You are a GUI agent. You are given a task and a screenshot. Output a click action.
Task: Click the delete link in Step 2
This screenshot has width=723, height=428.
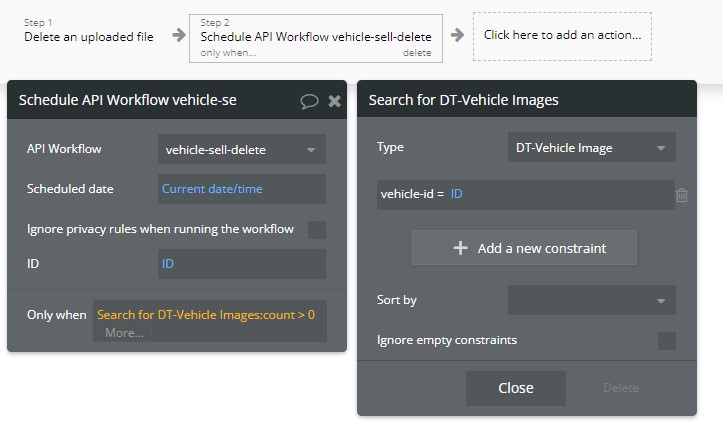click(417, 53)
